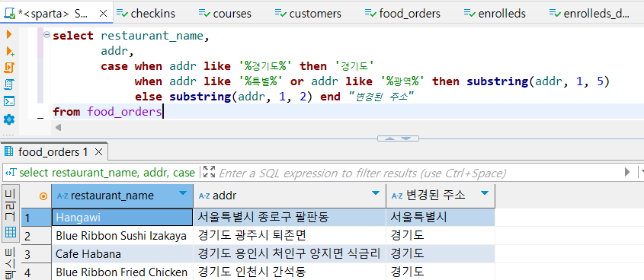The image size is (644, 280).
Task: Close the food_orders 1 result tab
Action: pos(98,152)
